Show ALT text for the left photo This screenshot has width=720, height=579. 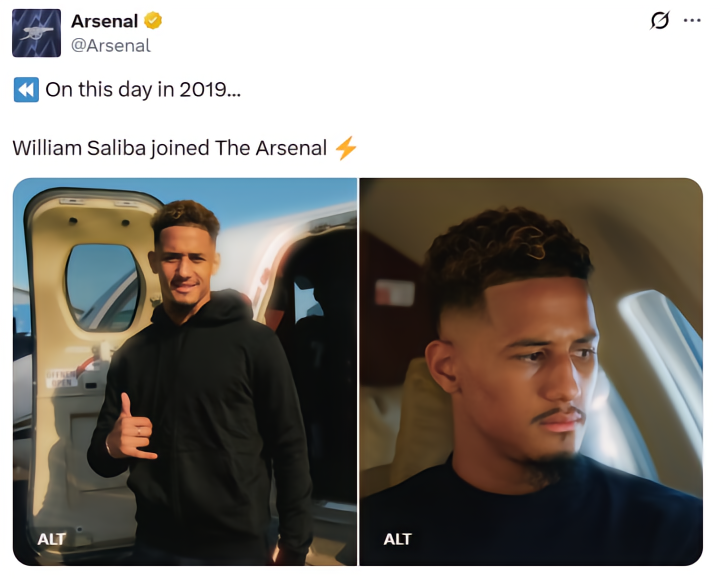coord(51,539)
